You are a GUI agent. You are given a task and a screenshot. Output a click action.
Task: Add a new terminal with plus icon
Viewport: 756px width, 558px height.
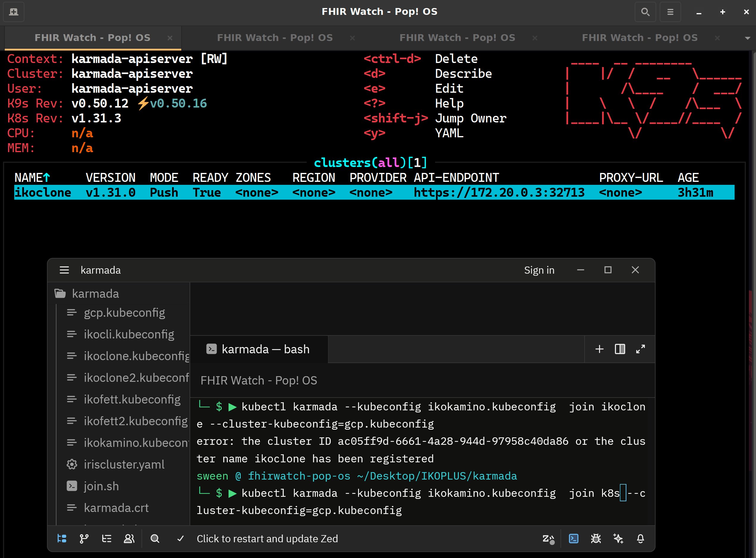click(x=599, y=349)
